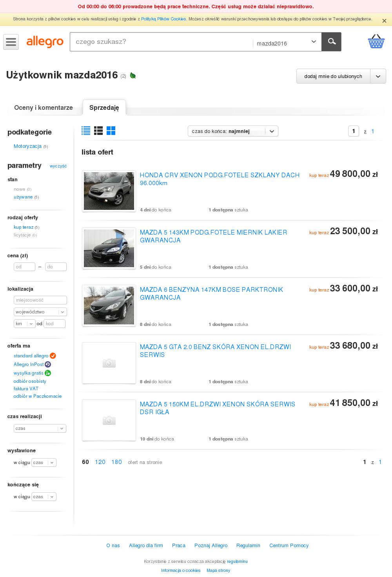This screenshot has height=577, width=392.
Task: Focus the czego szukasz search field
Action: [162, 42]
